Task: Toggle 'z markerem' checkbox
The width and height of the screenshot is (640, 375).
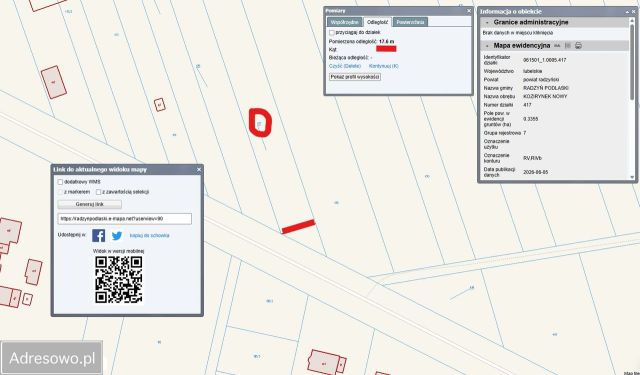Action: pos(60,192)
